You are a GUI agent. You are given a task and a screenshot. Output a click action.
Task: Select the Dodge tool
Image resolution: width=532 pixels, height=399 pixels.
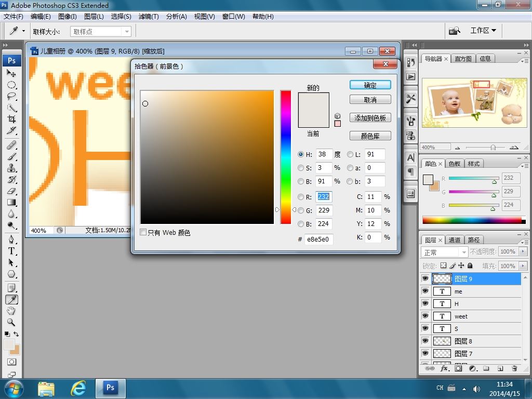coord(11,225)
